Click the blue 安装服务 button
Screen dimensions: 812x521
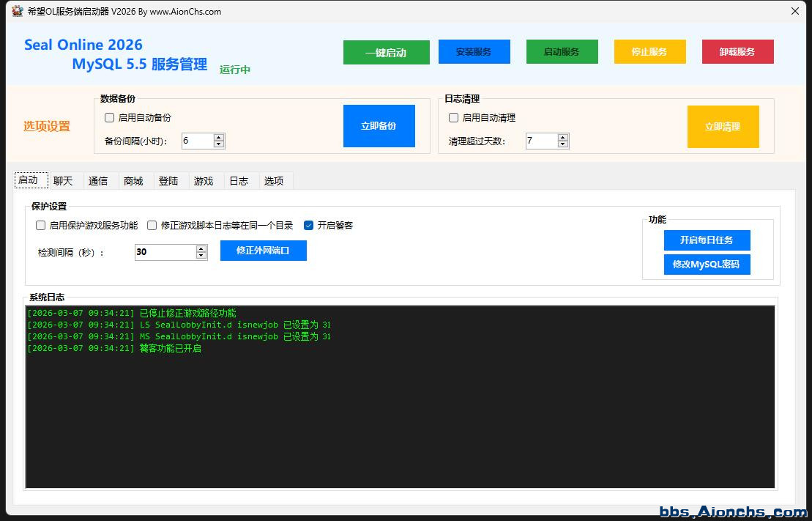point(474,52)
